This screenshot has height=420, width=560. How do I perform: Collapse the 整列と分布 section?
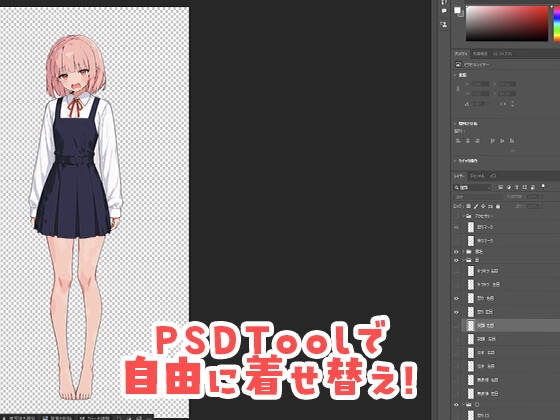point(455,124)
